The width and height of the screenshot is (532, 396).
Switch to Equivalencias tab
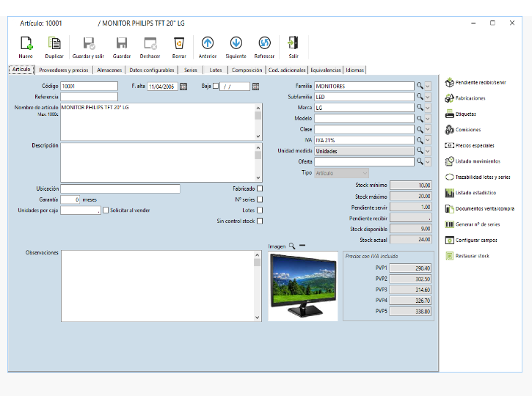[326, 70]
